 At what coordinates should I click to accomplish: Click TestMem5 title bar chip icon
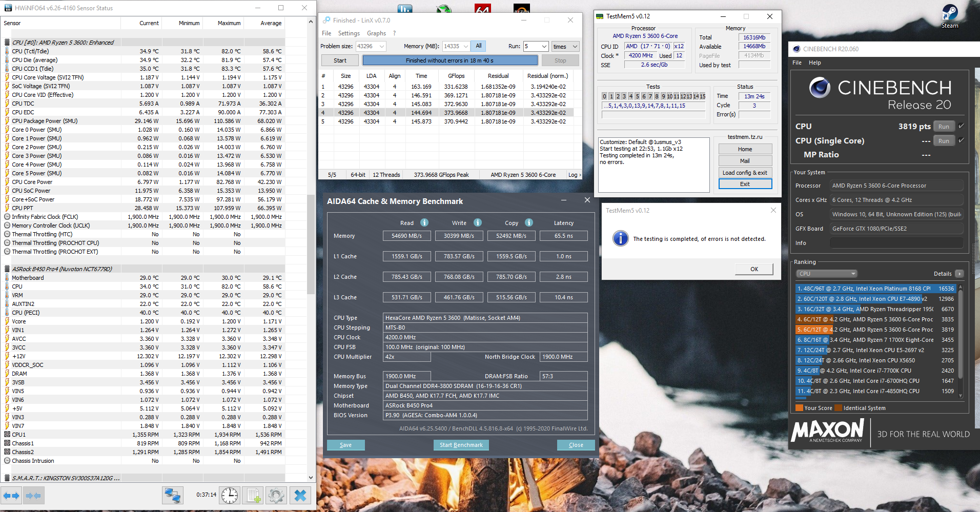point(600,16)
